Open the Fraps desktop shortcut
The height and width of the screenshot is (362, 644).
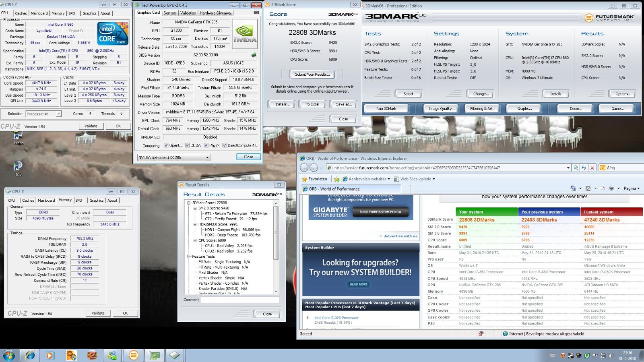point(19,138)
